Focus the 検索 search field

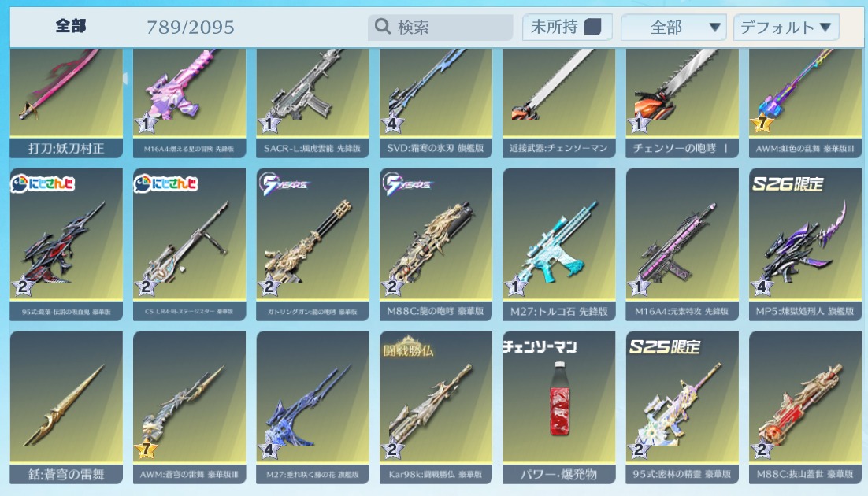[440, 27]
